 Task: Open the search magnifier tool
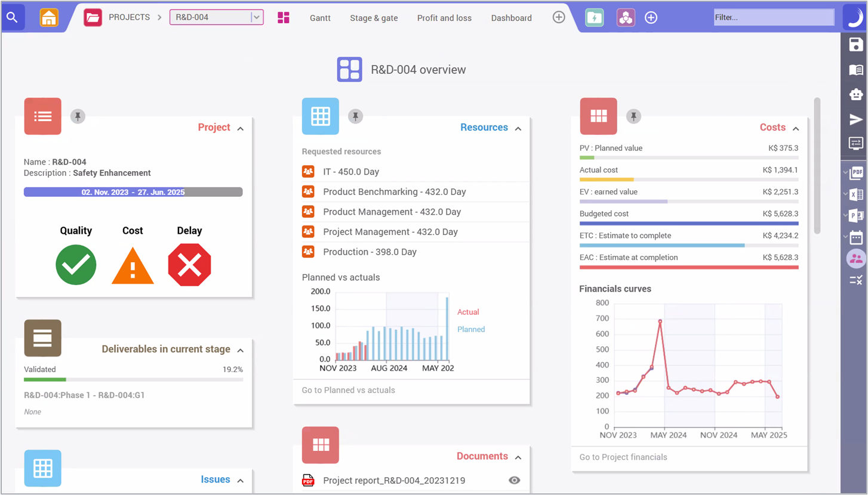(x=13, y=17)
